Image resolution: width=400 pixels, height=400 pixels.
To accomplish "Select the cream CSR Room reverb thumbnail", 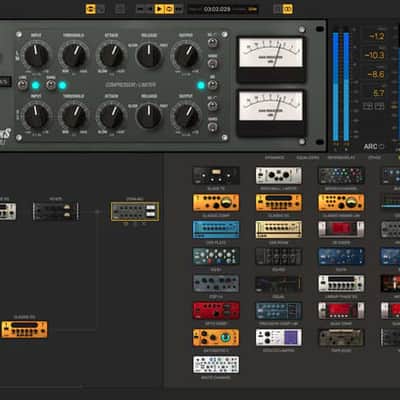I will pos(279,230).
